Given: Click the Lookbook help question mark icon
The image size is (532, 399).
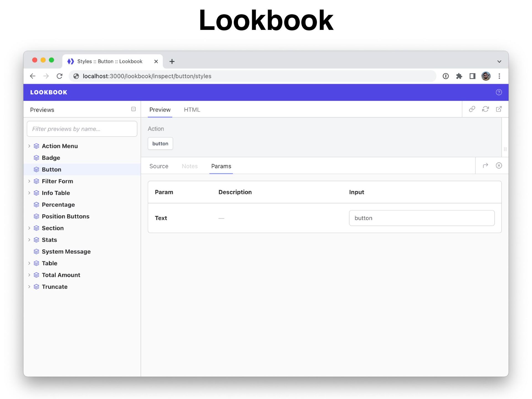Looking at the screenshot, I should pos(498,92).
